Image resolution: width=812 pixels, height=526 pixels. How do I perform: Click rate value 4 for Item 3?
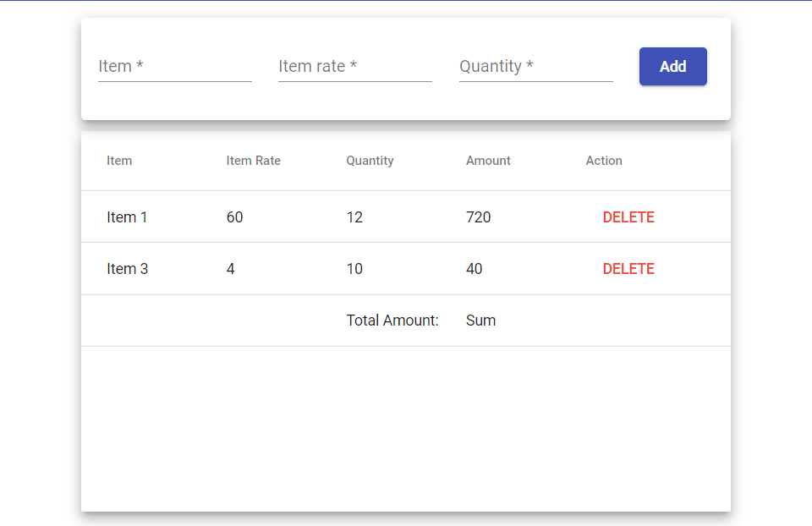point(230,268)
